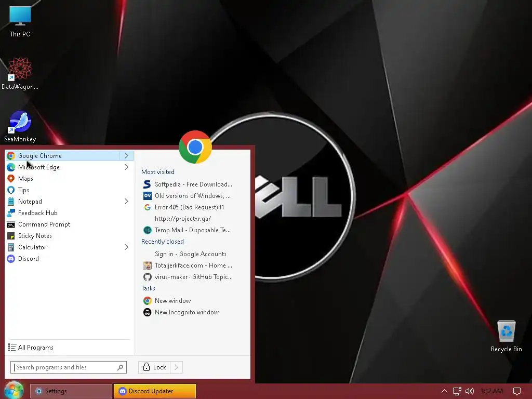Open the 3:12 AM clock

click(491, 391)
